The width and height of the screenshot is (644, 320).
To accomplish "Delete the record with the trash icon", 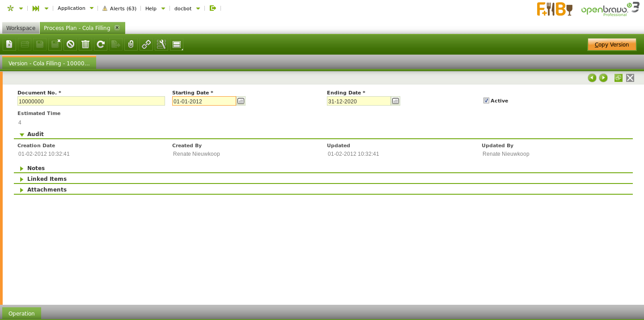I will (85, 44).
